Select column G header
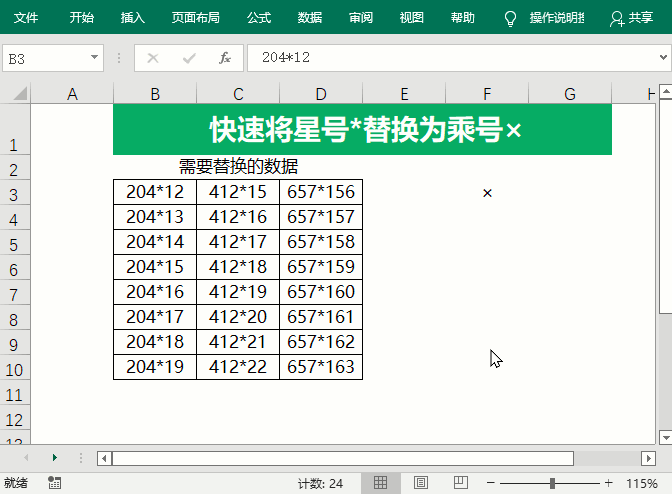This screenshot has width=672, height=494. 570,93
